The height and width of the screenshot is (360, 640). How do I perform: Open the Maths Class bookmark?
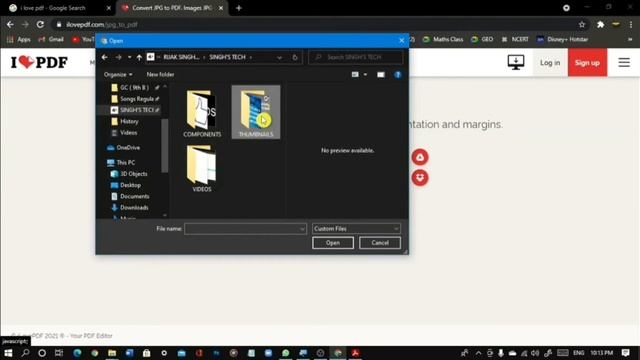[x=443, y=39]
